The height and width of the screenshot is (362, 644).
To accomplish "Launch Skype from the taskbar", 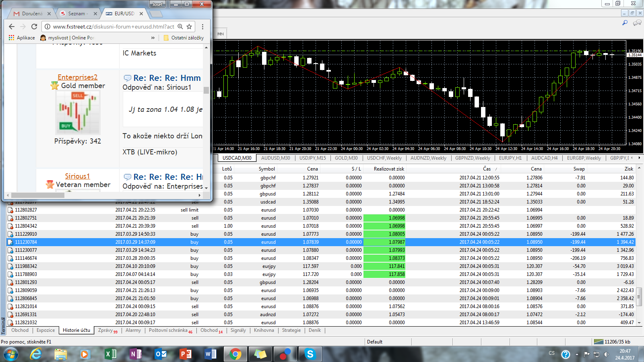I will point(310,354).
